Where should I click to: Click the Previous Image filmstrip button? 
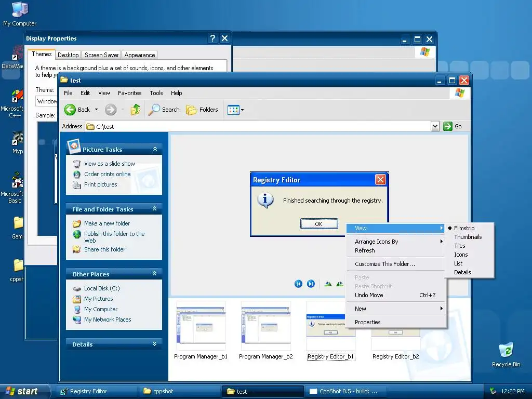coord(298,284)
